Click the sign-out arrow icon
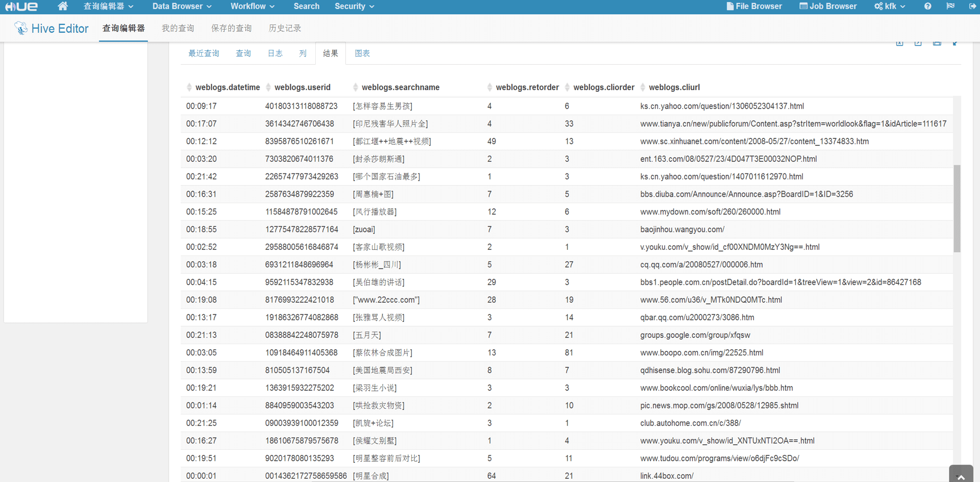 tap(973, 6)
